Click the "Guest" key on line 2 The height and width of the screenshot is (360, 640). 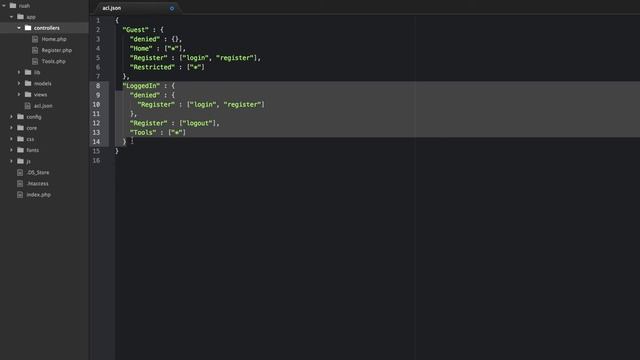click(136, 30)
